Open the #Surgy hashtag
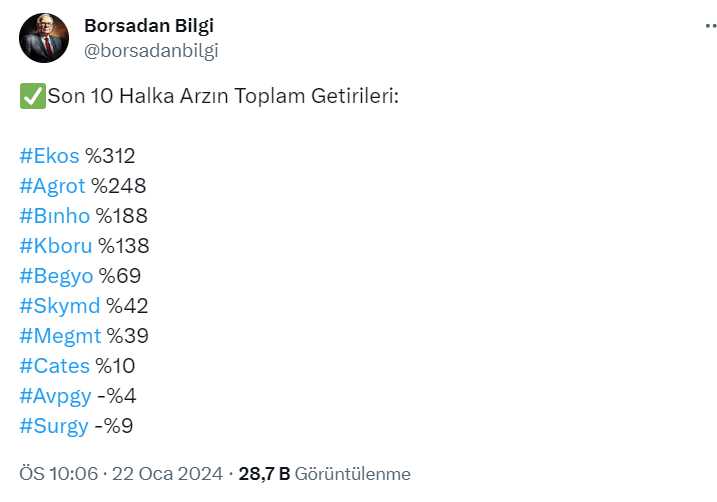 click(x=54, y=426)
